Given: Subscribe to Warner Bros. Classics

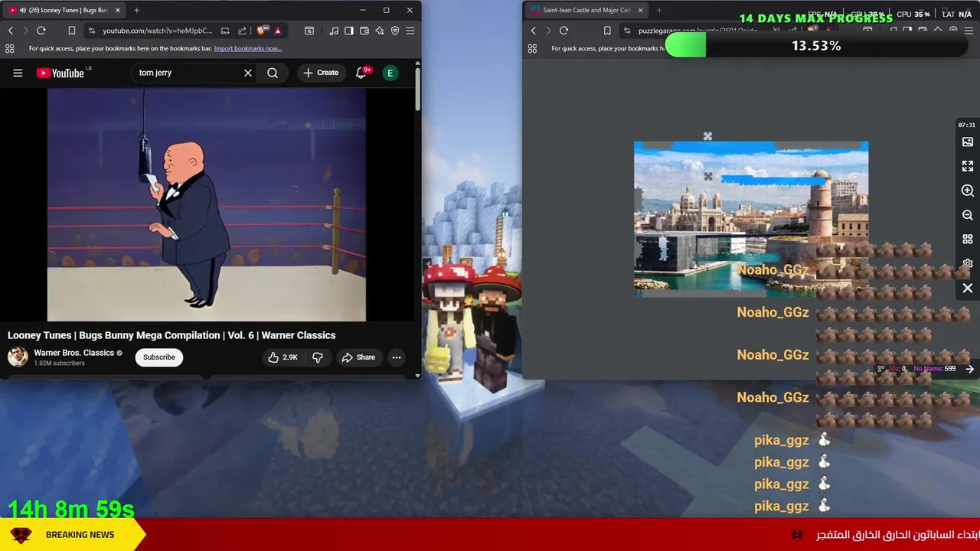Looking at the screenshot, I should point(159,357).
